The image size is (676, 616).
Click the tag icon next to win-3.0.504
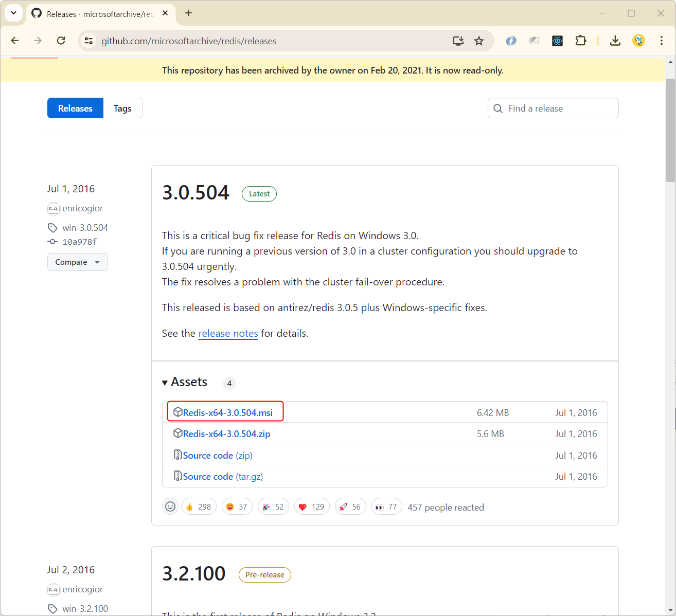[x=52, y=228]
